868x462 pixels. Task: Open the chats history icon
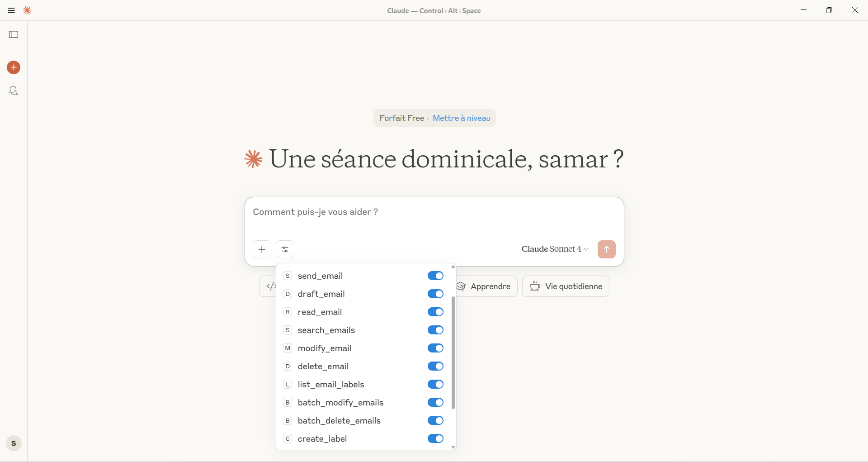pyautogui.click(x=14, y=91)
